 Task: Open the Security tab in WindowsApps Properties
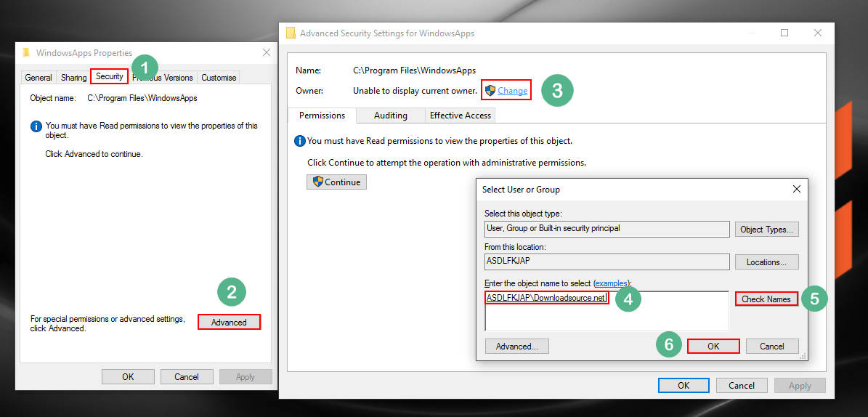click(x=109, y=76)
